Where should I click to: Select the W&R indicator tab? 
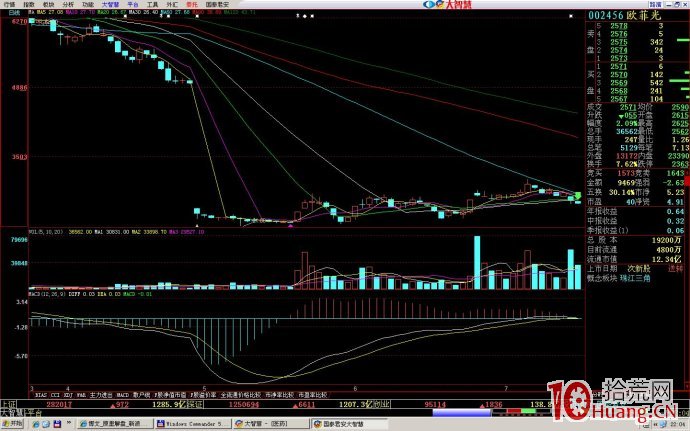point(81,395)
